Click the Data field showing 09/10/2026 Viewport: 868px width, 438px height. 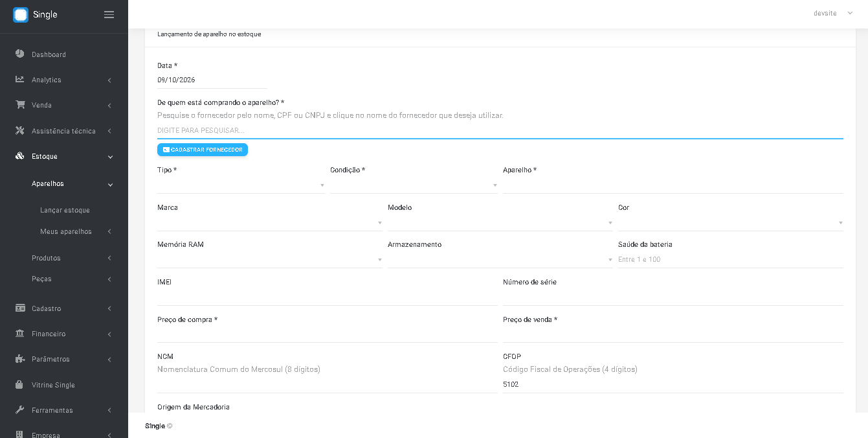[212, 80]
